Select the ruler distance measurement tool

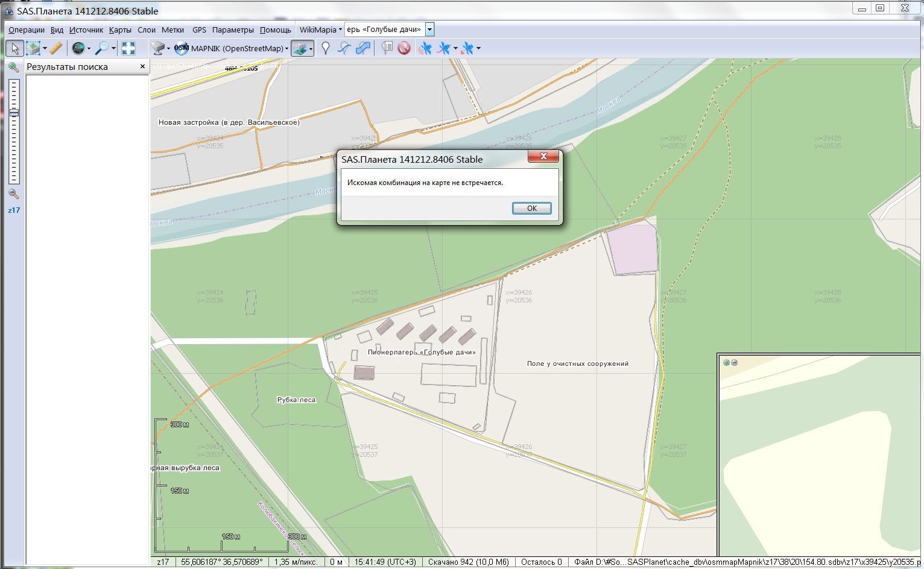click(56, 48)
